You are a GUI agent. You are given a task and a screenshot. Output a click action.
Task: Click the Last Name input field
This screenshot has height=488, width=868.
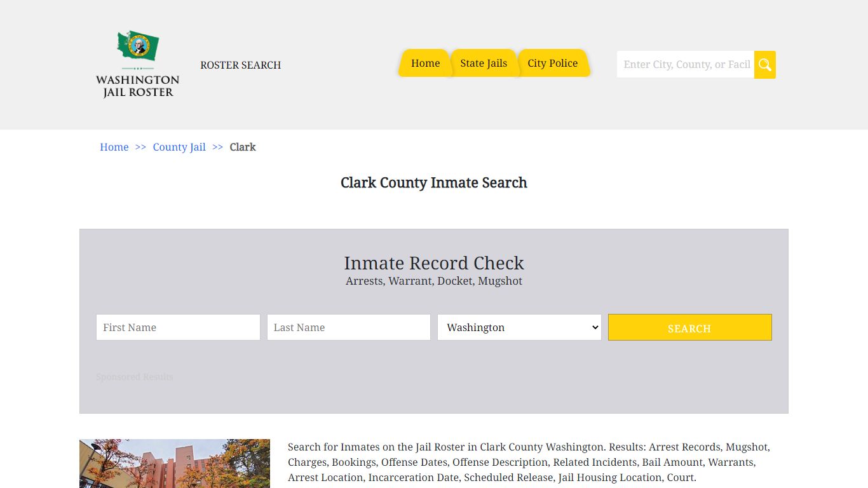point(349,327)
